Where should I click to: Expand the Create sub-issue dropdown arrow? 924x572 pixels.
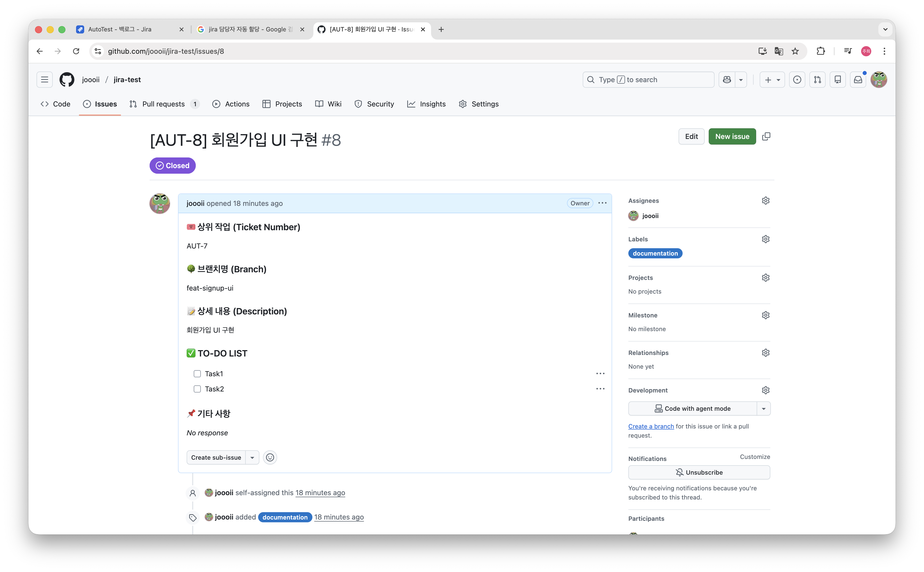[x=252, y=457]
